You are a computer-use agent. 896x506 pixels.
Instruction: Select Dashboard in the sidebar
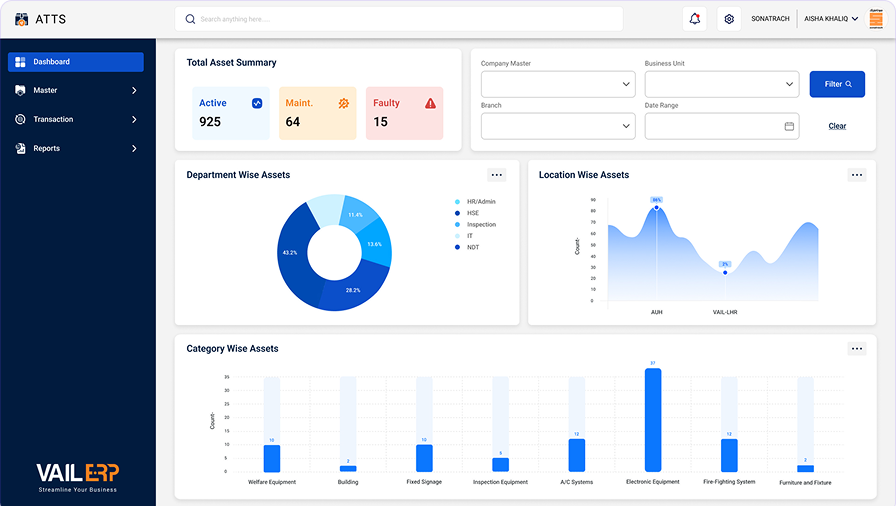tap(76, 62)
